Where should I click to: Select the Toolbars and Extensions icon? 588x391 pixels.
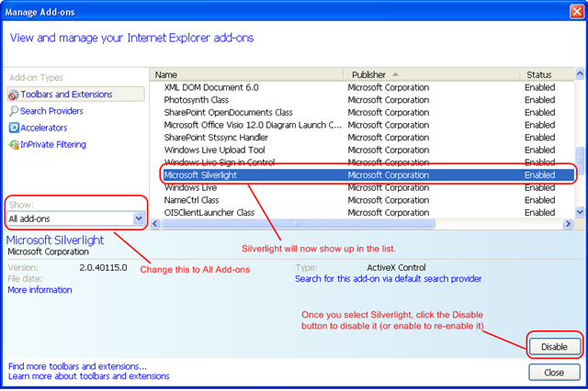click(x=13, y=95)
